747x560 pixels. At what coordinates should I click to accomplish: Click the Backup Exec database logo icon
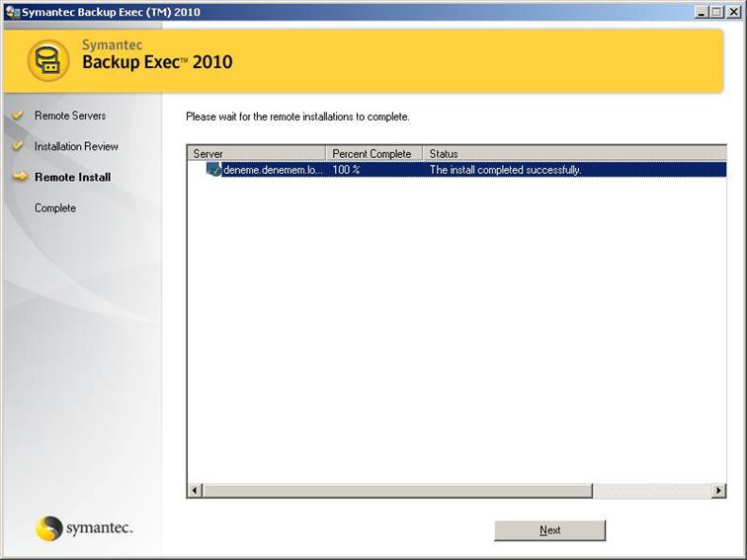click(48, 61)
